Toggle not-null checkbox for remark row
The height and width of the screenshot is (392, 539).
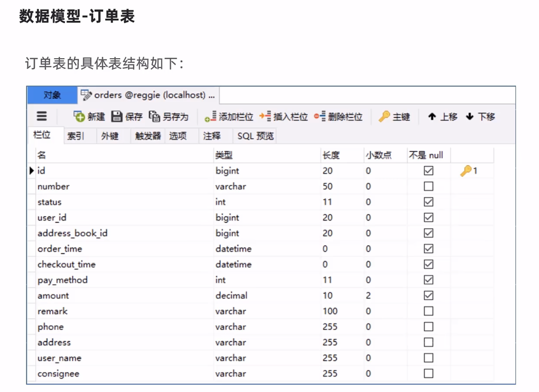[428, 311]
